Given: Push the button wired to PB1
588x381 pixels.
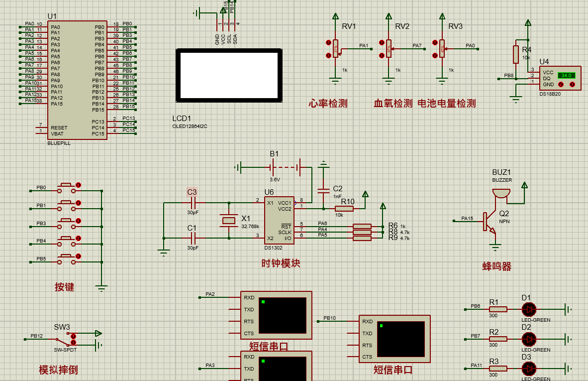Looking at the screenshot, I should 66,206.
